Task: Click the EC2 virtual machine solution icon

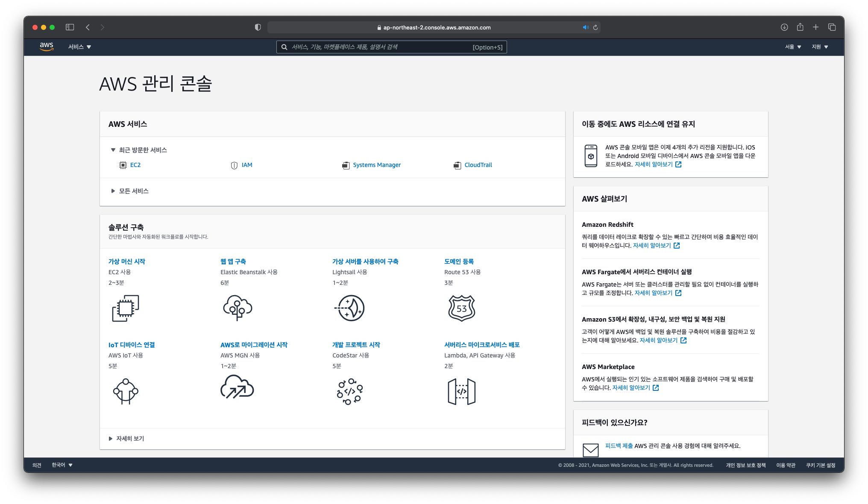Action: [126, 308]
